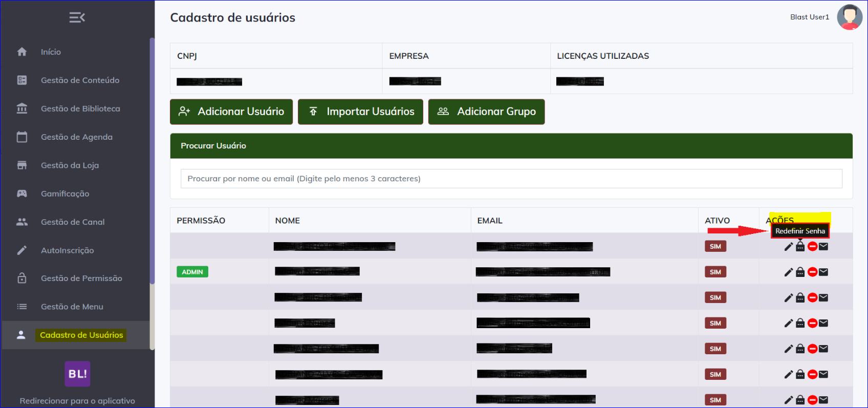Click the Procurar Usuário panel header
The image size is (868, 408).
[x=511, y=146]
